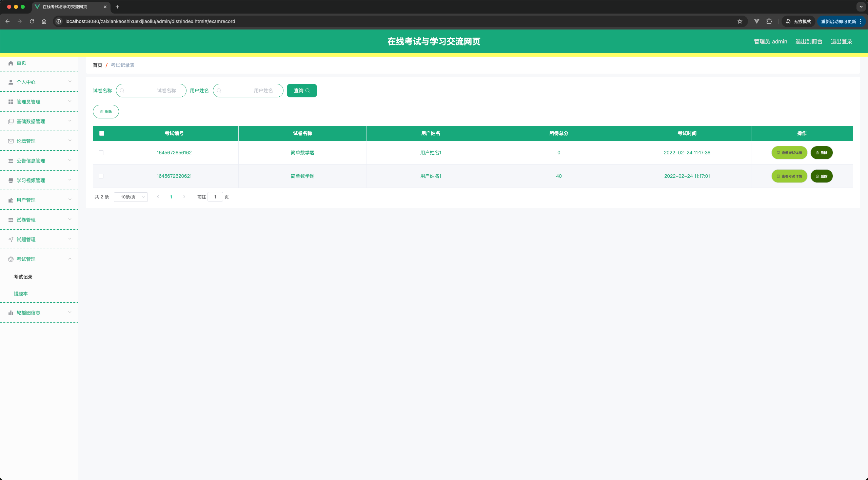Reload the page with browser refresh icon
868x480 pixels.
(x=32, y=21)
